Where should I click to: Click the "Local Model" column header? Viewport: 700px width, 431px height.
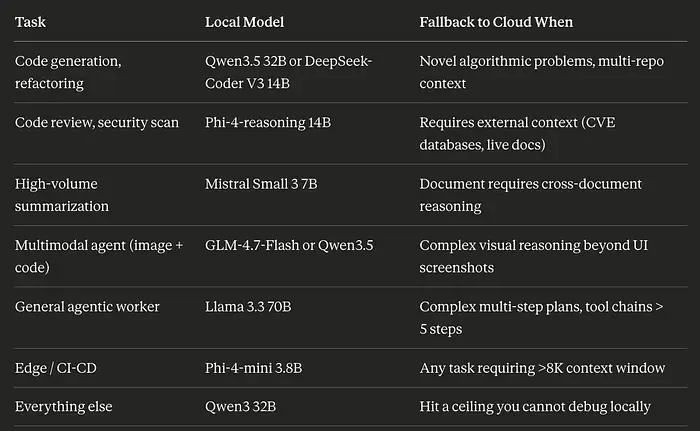coord(243,21)
